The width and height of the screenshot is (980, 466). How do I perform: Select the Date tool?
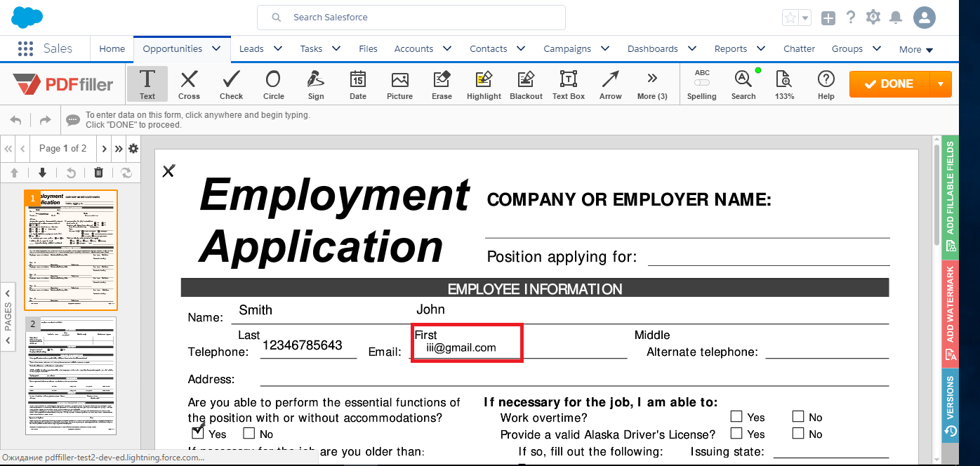click(x=358, y=84)
